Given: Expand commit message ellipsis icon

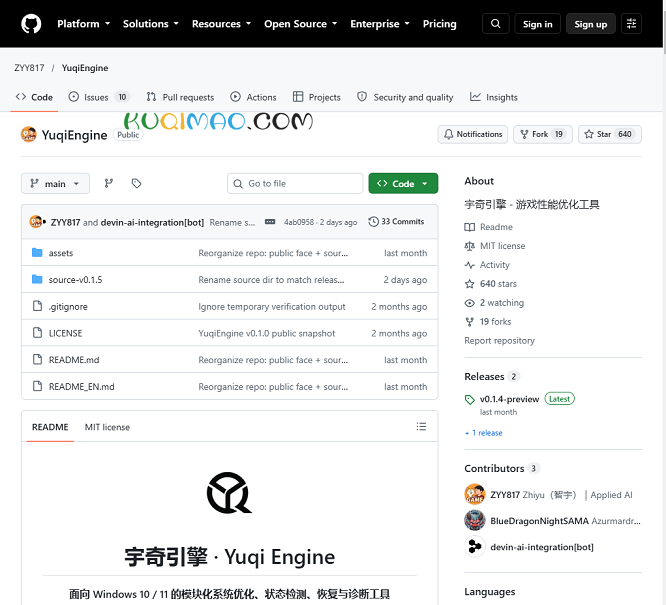Looking at the screenshot, I should 270,222.
